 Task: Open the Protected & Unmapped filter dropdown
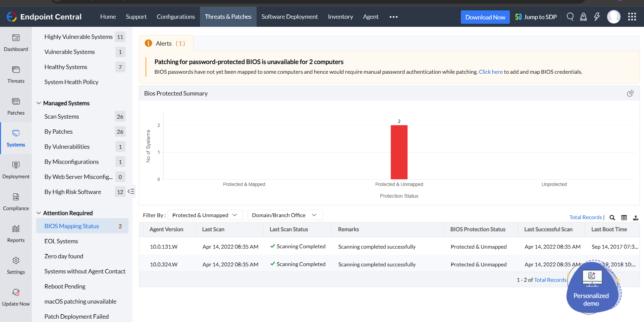click(x=205, y=215)
